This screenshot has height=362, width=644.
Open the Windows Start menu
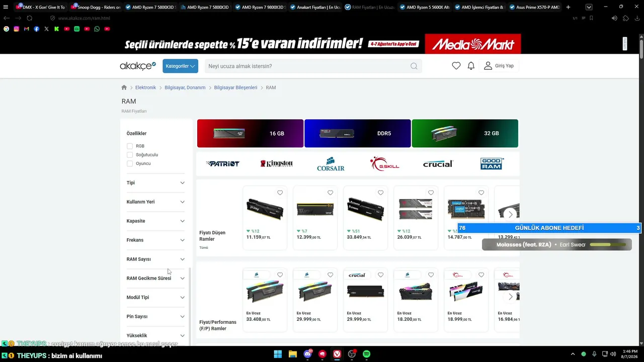(x=278, y=354)
